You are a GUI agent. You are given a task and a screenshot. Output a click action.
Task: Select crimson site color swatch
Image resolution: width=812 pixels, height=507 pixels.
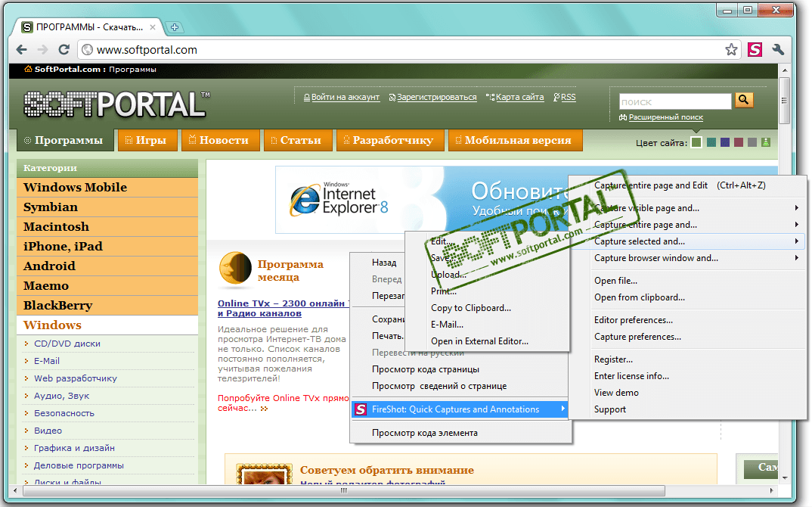coord(739,142)
